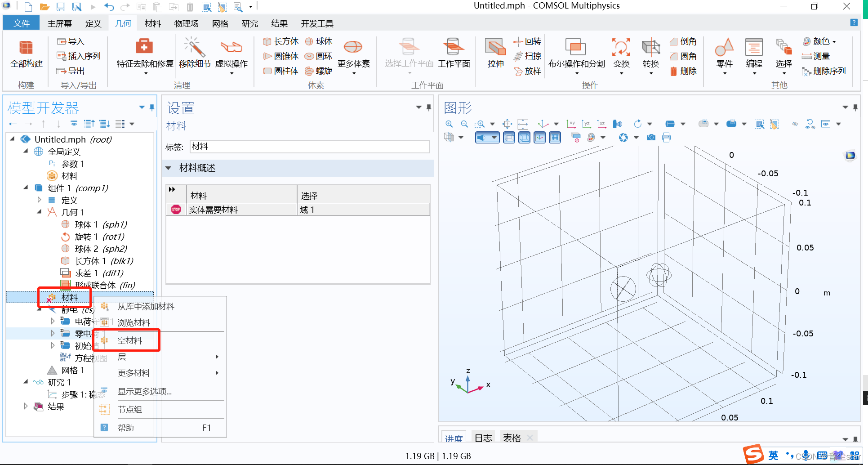Close the 表格 tab
868x465 pixels.
pos(530,438)
